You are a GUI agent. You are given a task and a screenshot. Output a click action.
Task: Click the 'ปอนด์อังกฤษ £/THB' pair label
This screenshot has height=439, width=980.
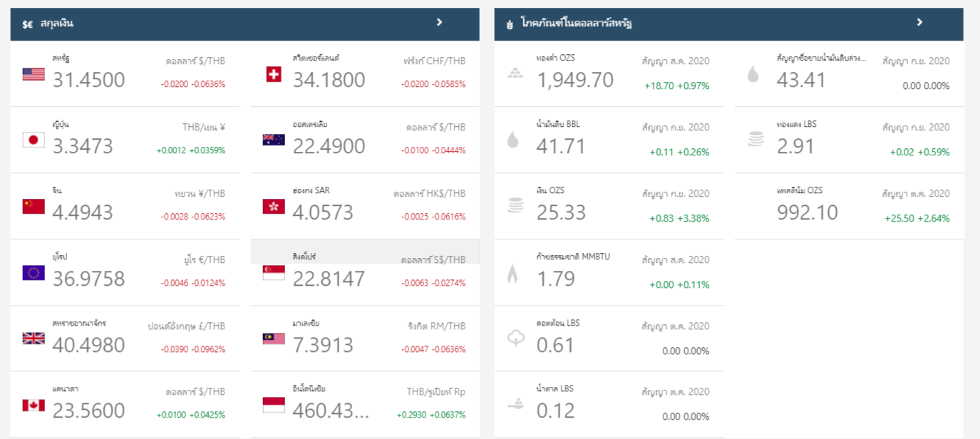[x=187, y=326]
